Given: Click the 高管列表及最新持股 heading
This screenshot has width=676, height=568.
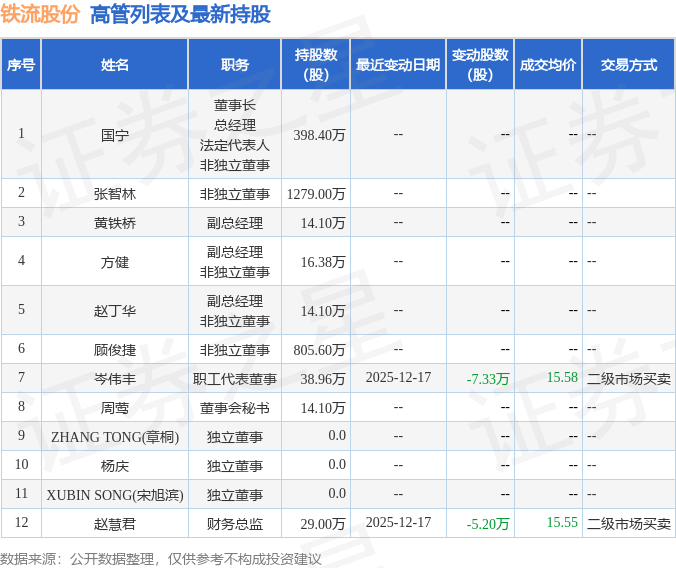Looking at the screenshot, I should click(x=180, y=14).
